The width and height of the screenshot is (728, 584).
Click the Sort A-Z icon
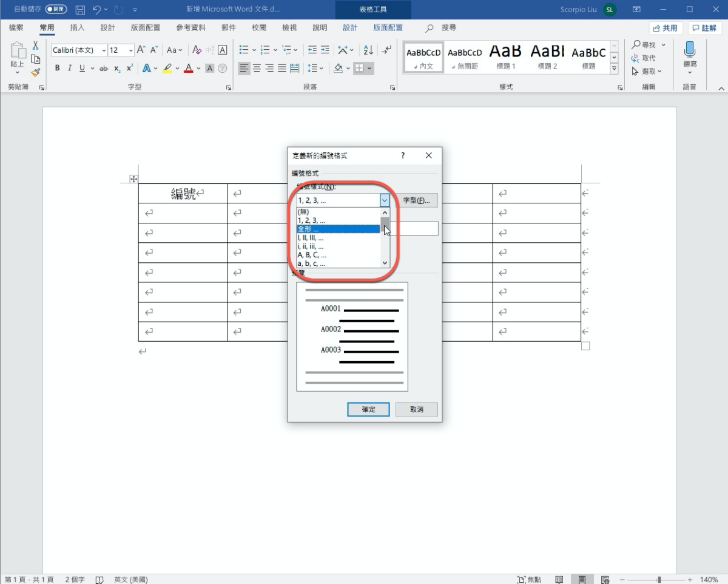[x=368, y=50]
